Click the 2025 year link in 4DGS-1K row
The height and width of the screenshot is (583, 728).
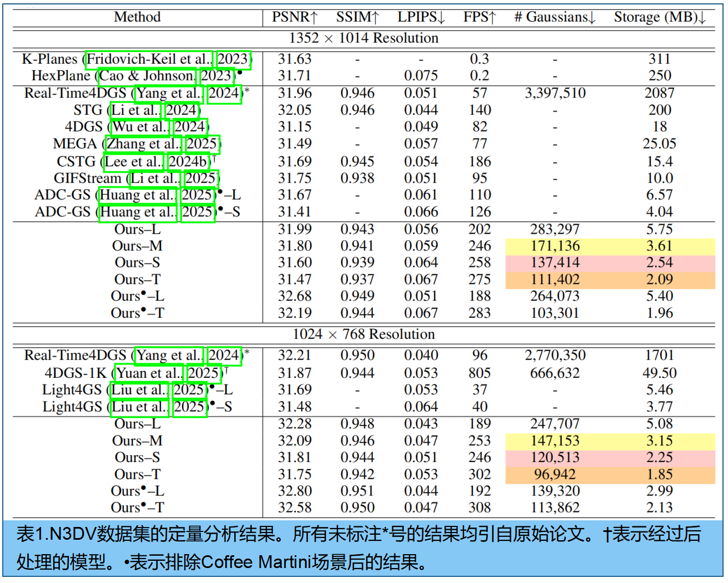[x=204, y=373]
